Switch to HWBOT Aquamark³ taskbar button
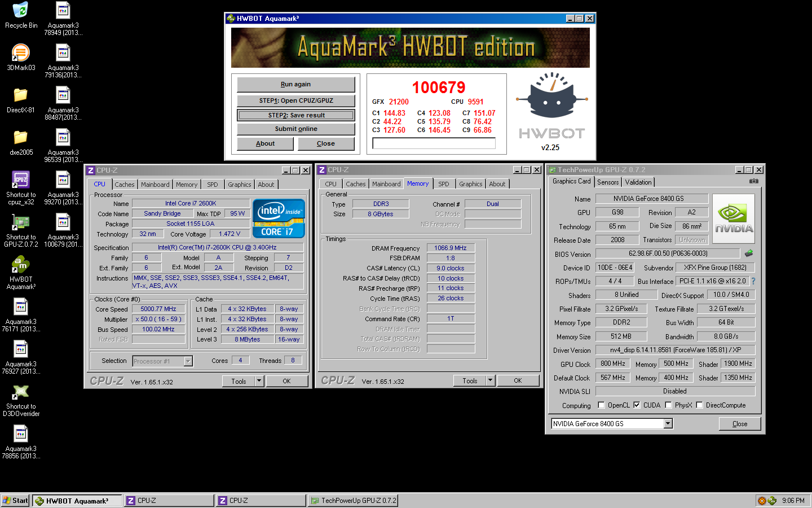This screenshot has height=508, width=812. click(77, 501)
